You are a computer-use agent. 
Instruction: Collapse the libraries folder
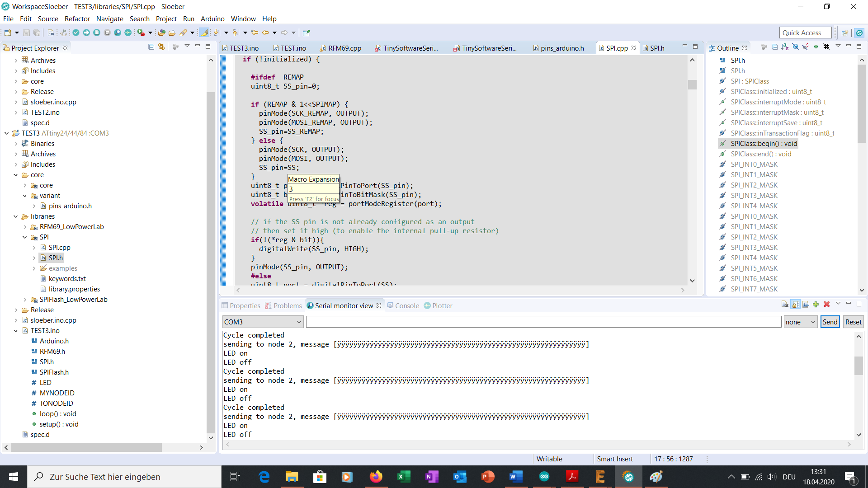pyautogui.click(x=16, y=216)
